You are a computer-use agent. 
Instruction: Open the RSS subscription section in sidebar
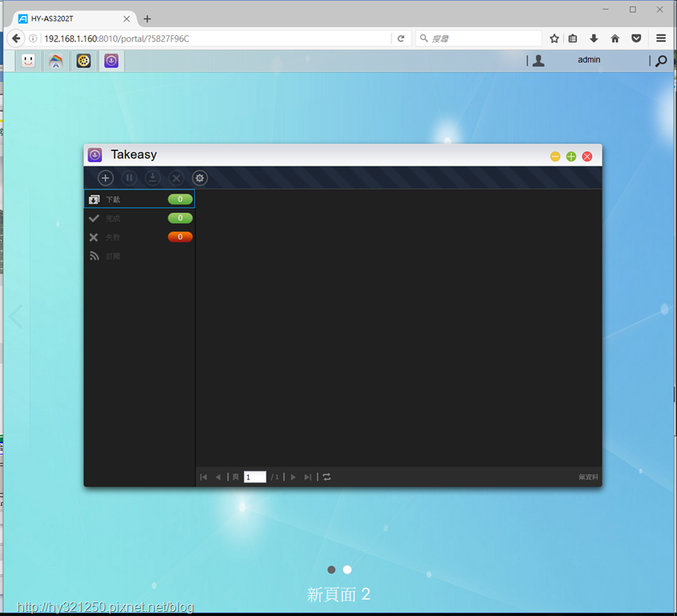(x=139, y=256)
